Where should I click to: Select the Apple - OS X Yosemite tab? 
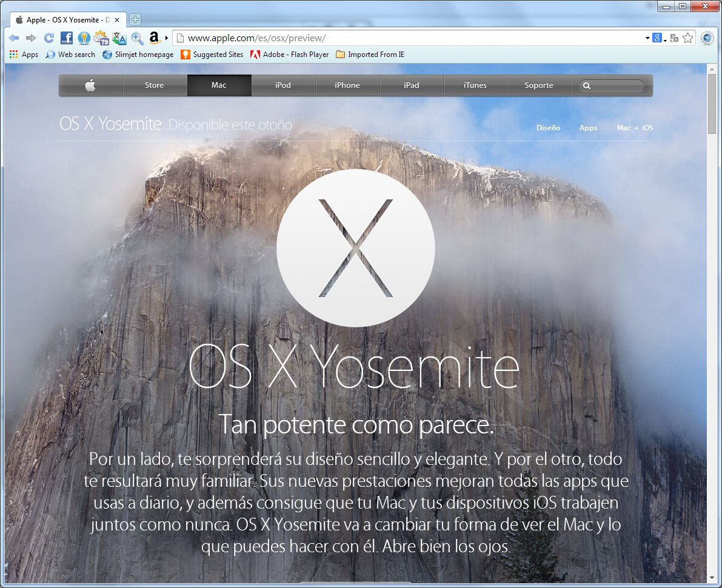click(x=68, y=20)
